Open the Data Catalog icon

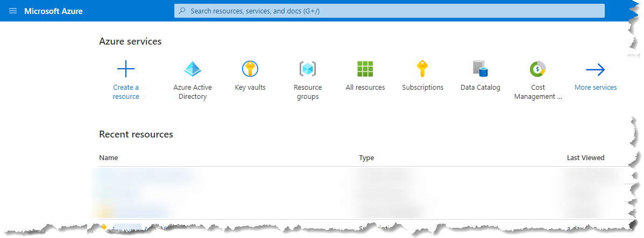480,69
